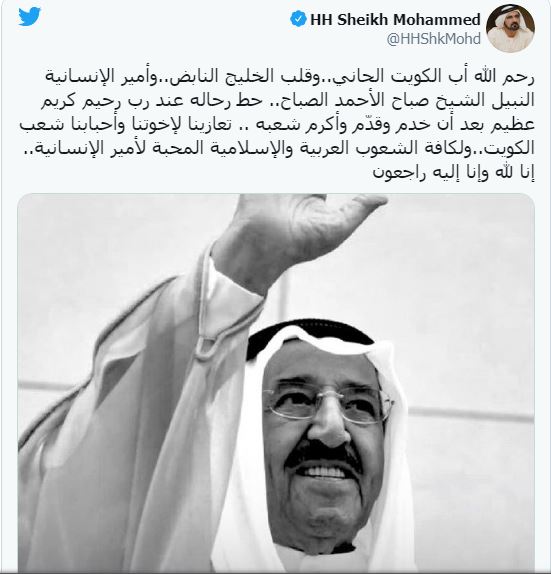Click the third line starting with عظيم بعد
The image size is (551, 574).
pos(277,124)
